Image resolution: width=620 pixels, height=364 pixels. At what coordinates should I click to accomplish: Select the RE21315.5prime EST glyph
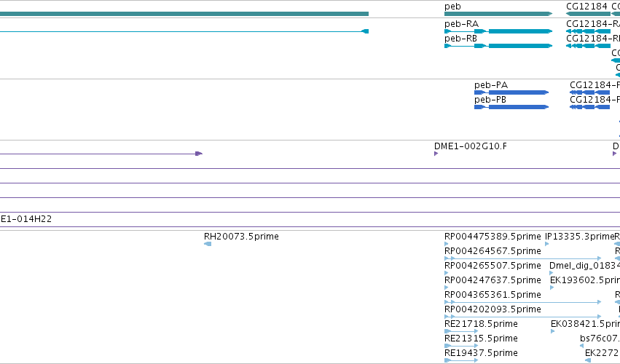pyautogui.click(x=461, y=347)
